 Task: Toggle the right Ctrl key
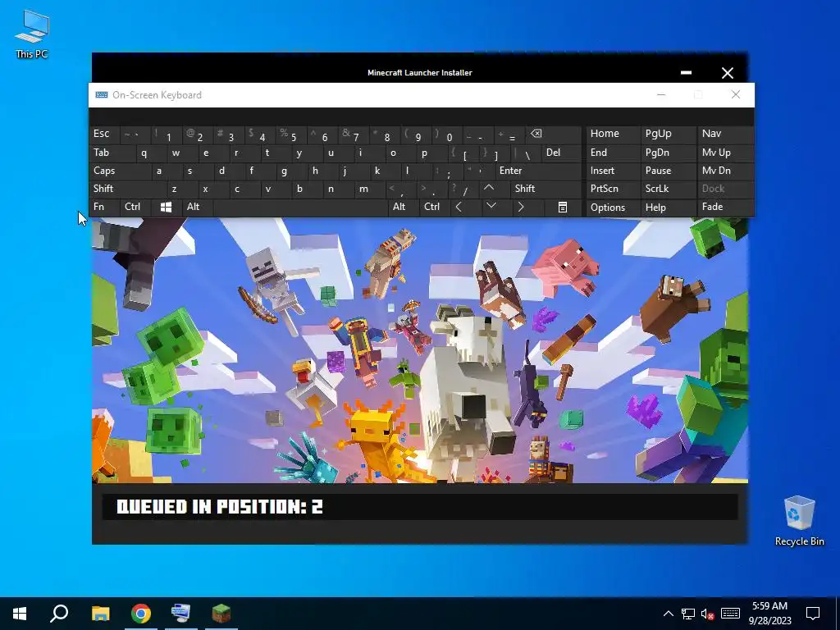(435, 207)
